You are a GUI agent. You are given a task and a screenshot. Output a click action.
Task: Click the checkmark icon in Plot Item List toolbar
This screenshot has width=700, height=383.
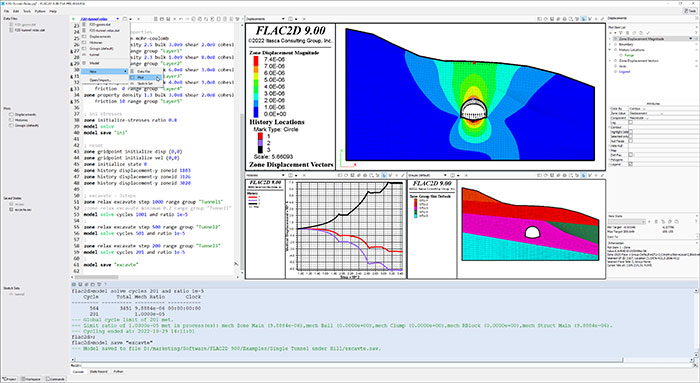point(648,33)
